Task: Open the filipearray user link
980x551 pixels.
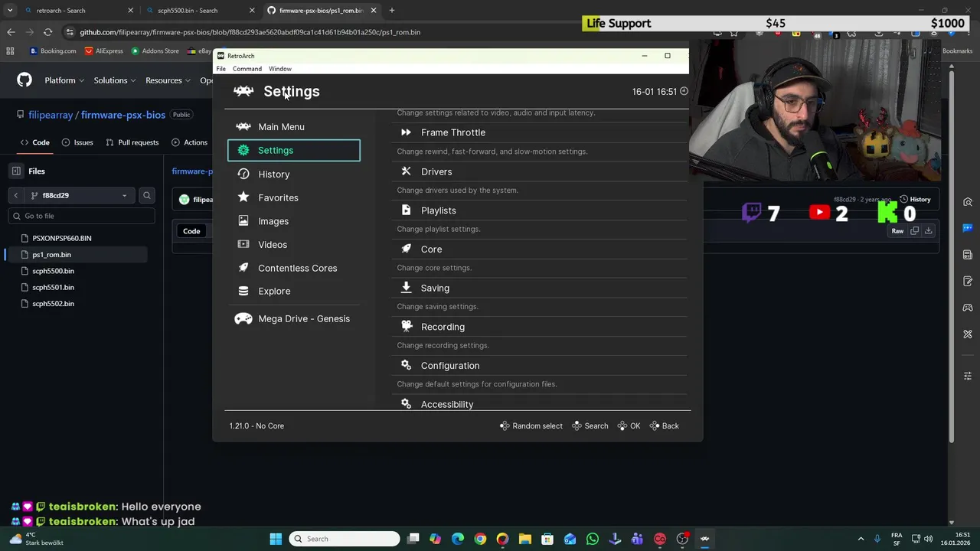Action: click(51, 115)
